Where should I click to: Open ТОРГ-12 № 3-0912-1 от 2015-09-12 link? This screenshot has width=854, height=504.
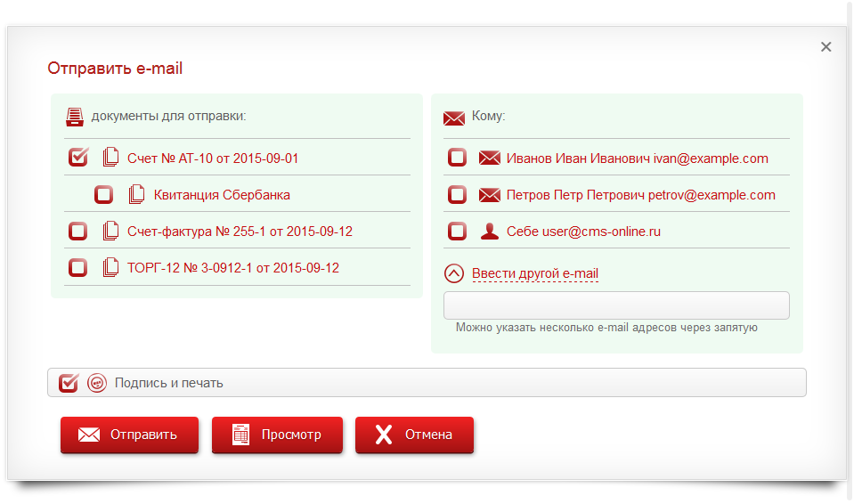tap(233, 268)
